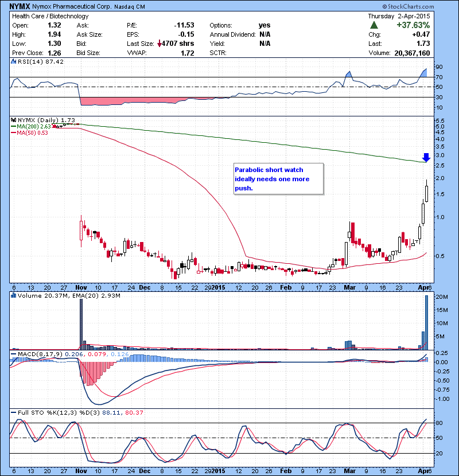Click the volume bars icon beside Volume 20.37M
Viewport: 459px width, 476px height.
13,295
